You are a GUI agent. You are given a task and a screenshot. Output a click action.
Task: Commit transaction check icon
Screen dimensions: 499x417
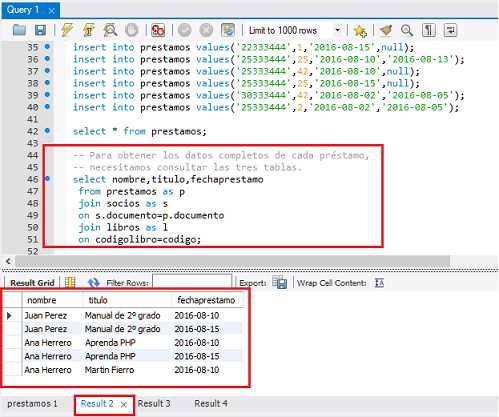(184, 30)
